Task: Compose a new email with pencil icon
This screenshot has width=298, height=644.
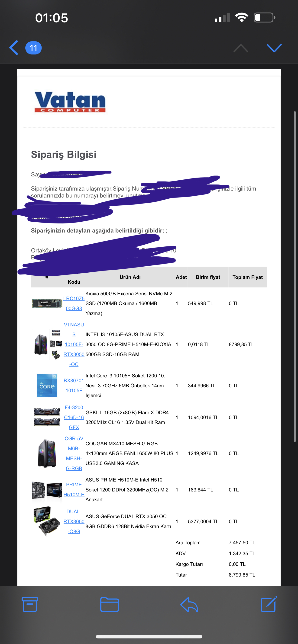Action: click(x=269, y=604)
